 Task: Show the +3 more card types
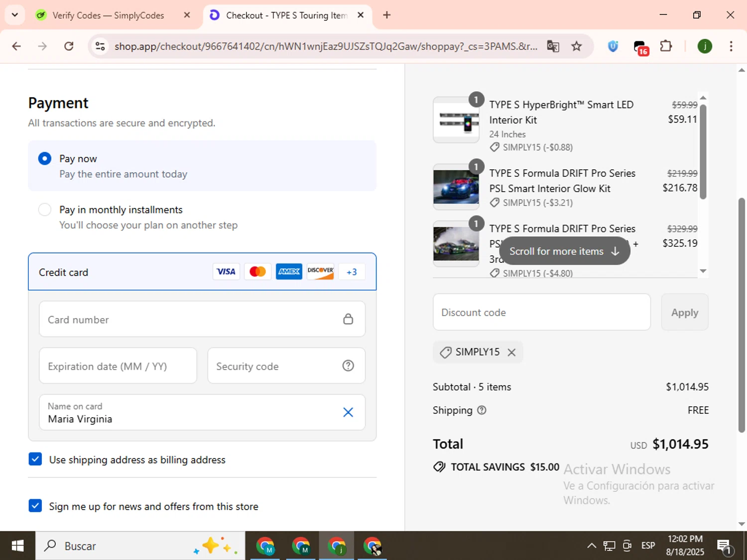[x=352, y=272]
